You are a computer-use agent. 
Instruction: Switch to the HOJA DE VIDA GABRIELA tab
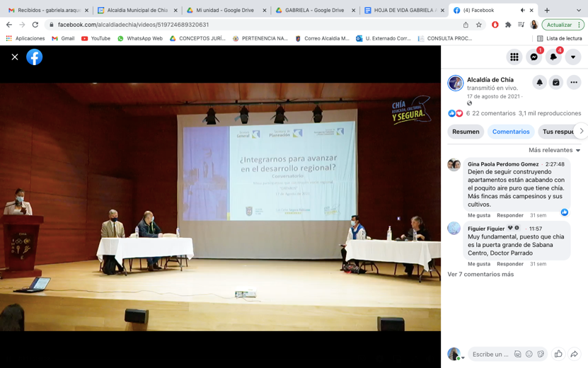coord(403,10)
